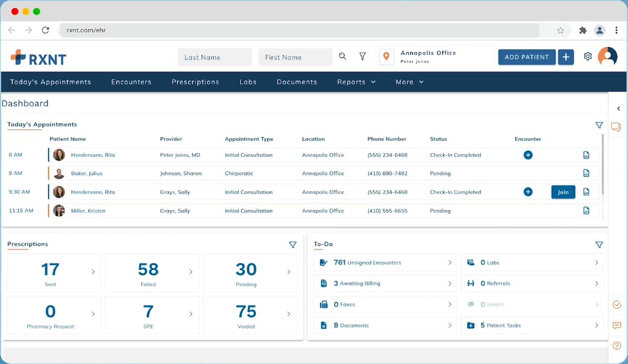Expand the More dropdown menu

pos(409,82)
